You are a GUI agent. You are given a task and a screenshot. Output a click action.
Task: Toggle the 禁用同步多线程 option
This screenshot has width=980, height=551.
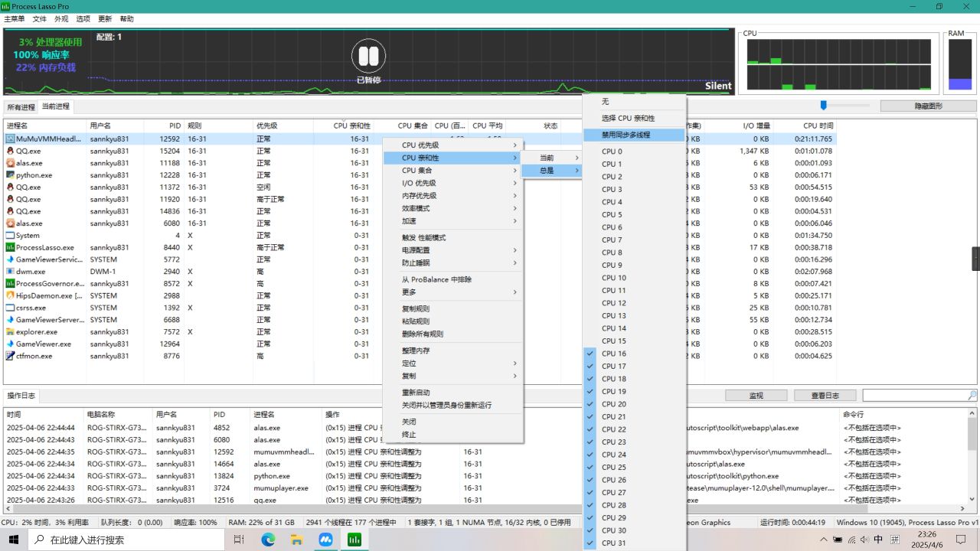(x=634, y=135)
